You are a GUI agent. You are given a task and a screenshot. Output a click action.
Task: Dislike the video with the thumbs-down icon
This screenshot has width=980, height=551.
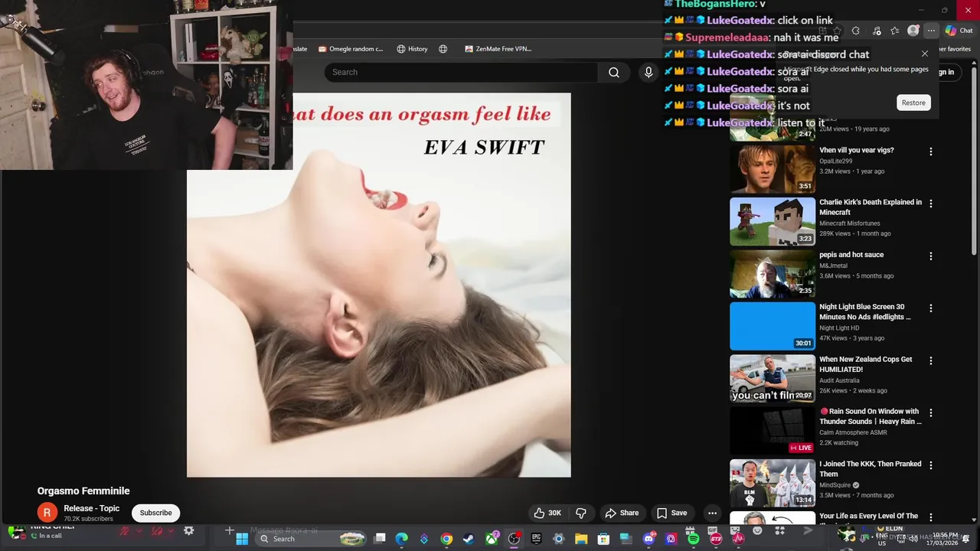pyautogui.click(x=581, y=513)
